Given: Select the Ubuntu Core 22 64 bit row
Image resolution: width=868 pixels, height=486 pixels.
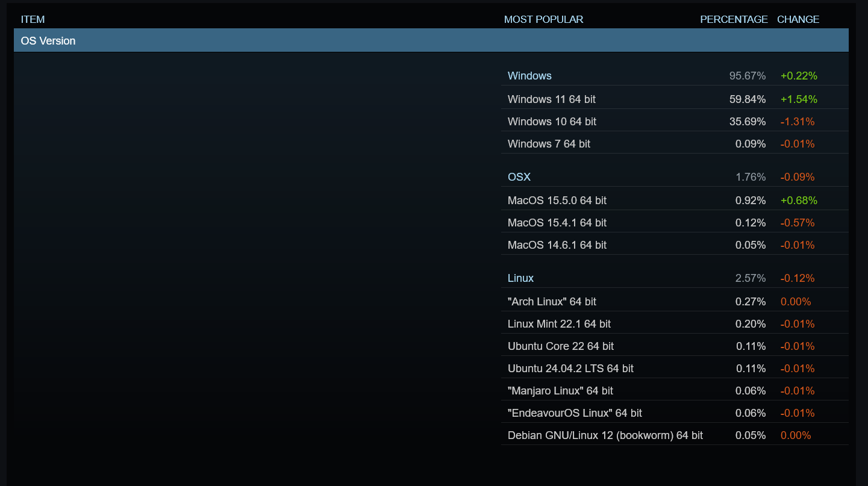Looking at the screenshot, I should tap(675, 346).
